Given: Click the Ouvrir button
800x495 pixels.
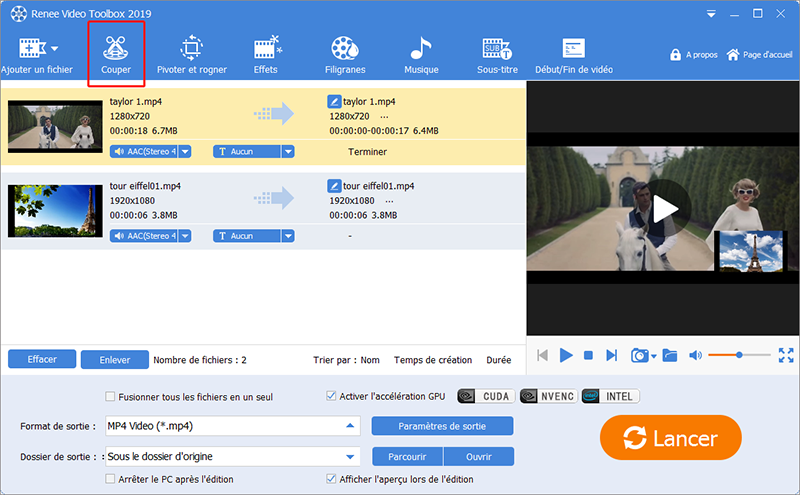Looking at the screenshot, I should [x=479, y=457].
